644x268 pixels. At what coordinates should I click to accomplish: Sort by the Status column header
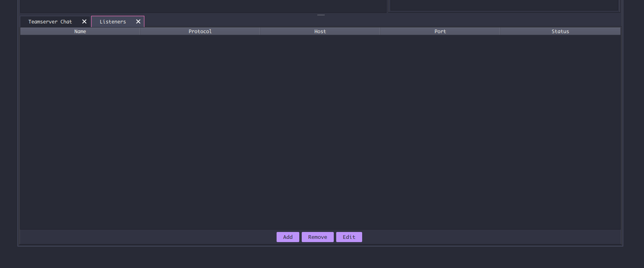(x=560, y=32)
